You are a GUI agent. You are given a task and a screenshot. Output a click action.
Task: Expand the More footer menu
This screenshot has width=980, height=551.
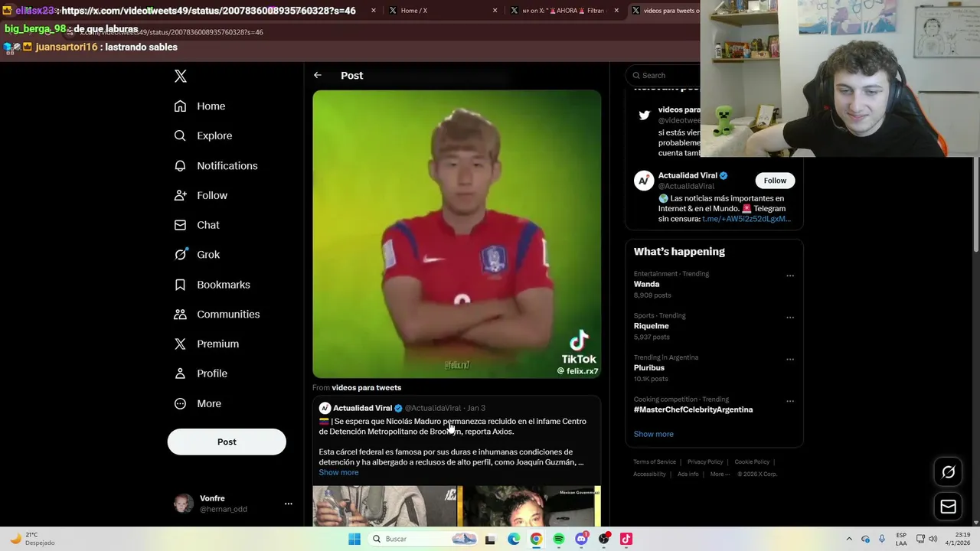coord(718,474)
